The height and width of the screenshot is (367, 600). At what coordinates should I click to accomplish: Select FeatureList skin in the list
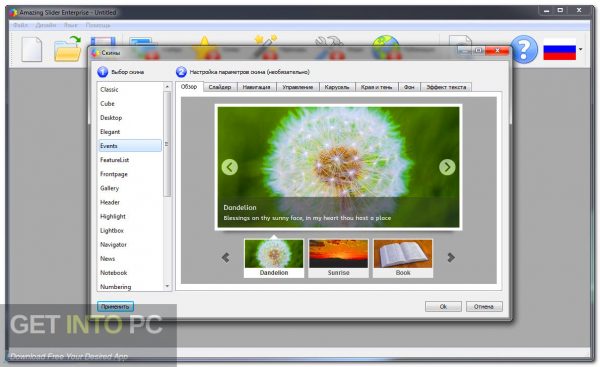pos(130,160)
